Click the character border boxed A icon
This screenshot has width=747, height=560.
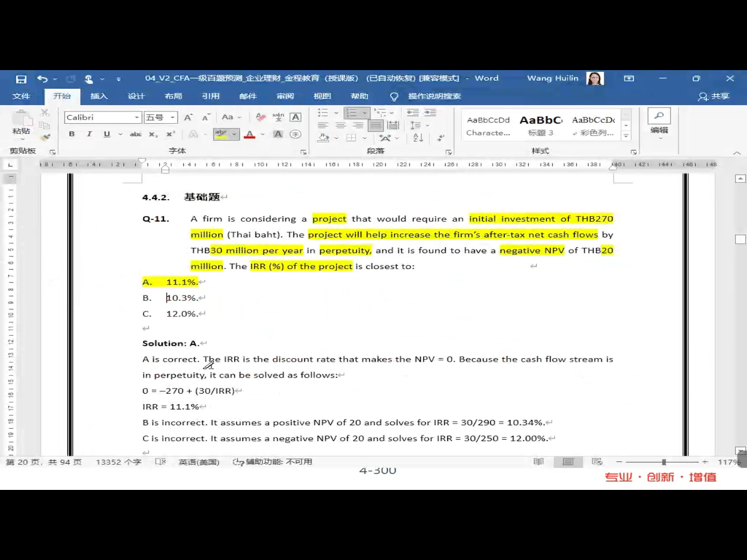[x=295, y=117]
